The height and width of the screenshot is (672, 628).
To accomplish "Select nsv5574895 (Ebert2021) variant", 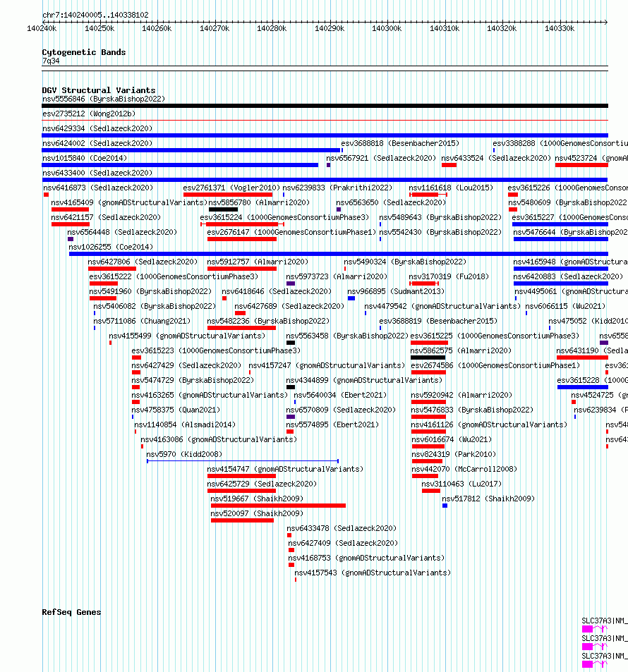I will tap(332, 424).
